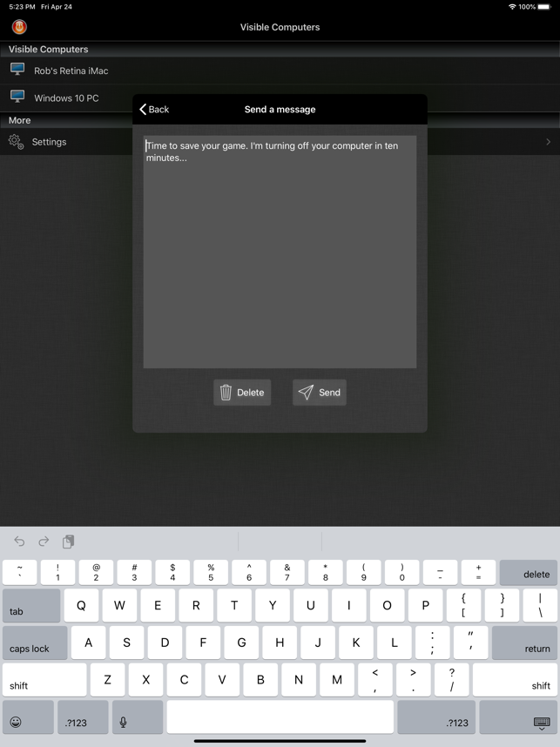The image size is (560, 747).
Task: Click inside the message text area
Action: click(x=280, y=252)
